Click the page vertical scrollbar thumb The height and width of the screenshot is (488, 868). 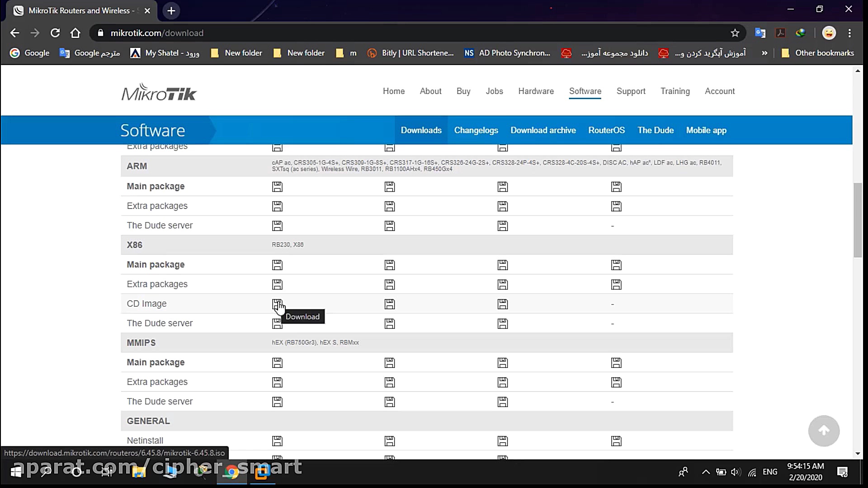857,220
